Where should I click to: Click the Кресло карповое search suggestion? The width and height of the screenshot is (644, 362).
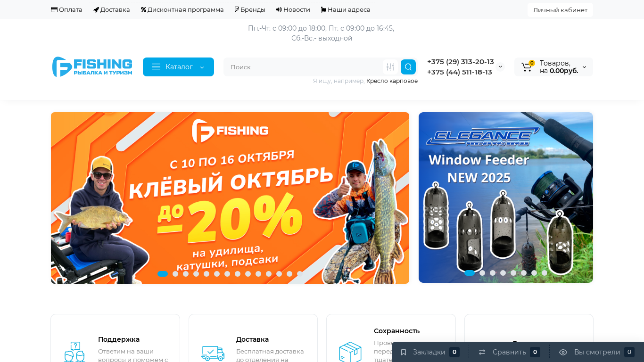coord(392,81)
